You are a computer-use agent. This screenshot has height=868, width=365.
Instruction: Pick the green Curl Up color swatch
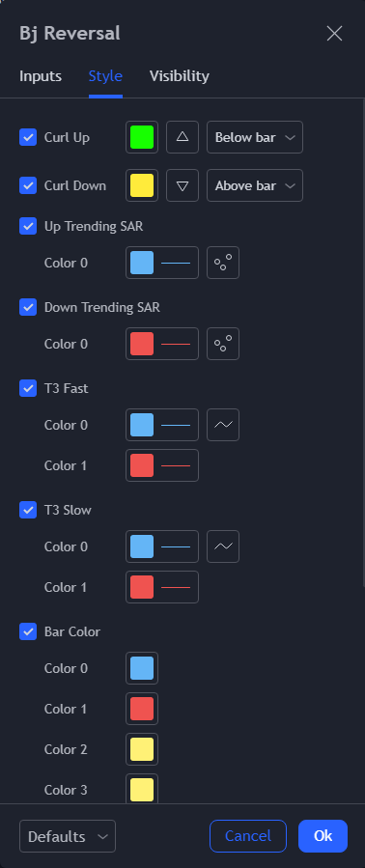tap(142, 137)
